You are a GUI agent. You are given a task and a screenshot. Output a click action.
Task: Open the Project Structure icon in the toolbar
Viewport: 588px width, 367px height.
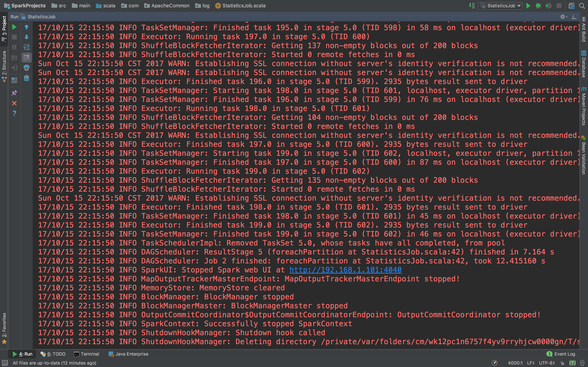coord(571,6)
